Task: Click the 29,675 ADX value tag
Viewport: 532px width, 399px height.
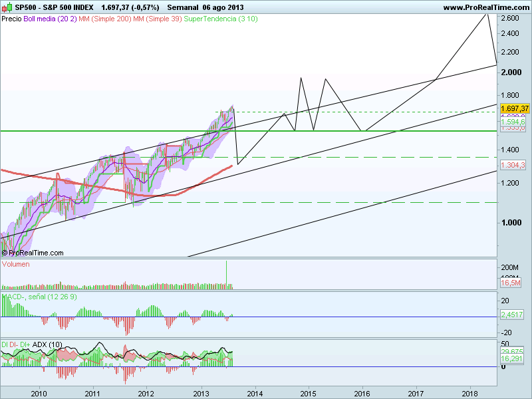Action: 511,351
